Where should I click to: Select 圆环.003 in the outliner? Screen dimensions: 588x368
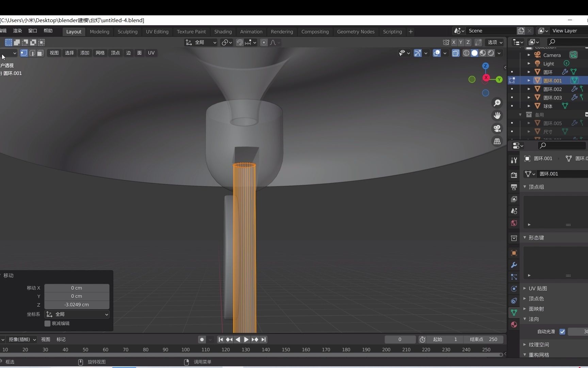click(x=553, y=97)
